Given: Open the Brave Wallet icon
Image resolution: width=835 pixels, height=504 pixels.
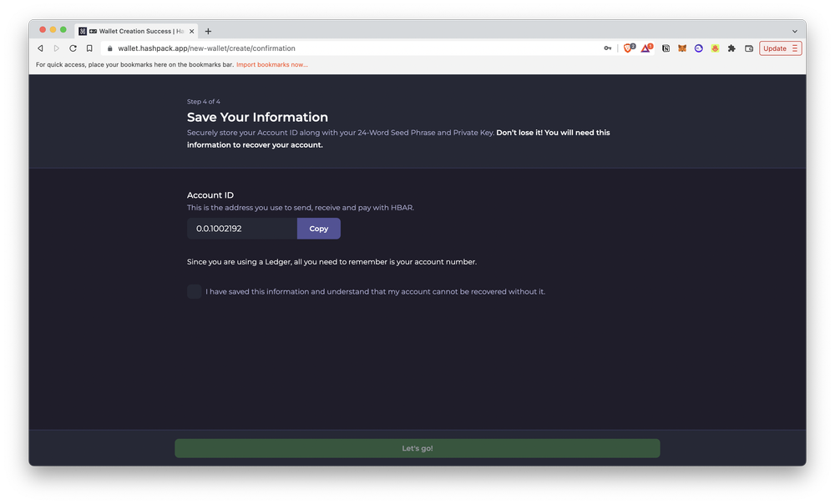Looking at the screenshot, I should tap(749, 48).
